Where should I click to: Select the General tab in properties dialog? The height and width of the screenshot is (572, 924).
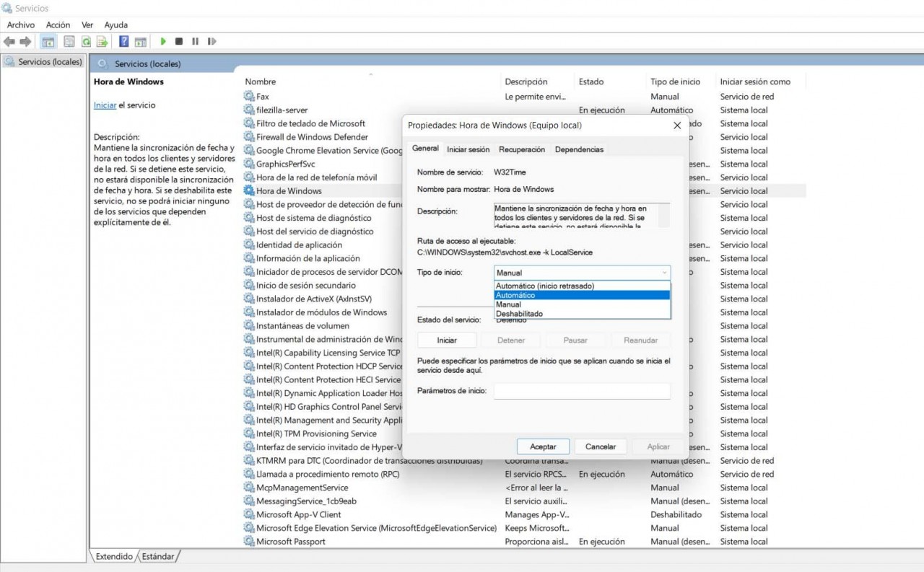point(425,148)
